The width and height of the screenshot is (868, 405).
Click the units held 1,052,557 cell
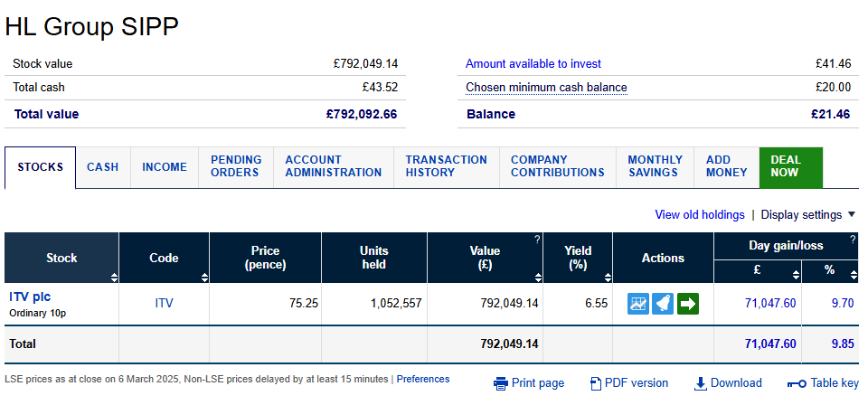(374, 304)
